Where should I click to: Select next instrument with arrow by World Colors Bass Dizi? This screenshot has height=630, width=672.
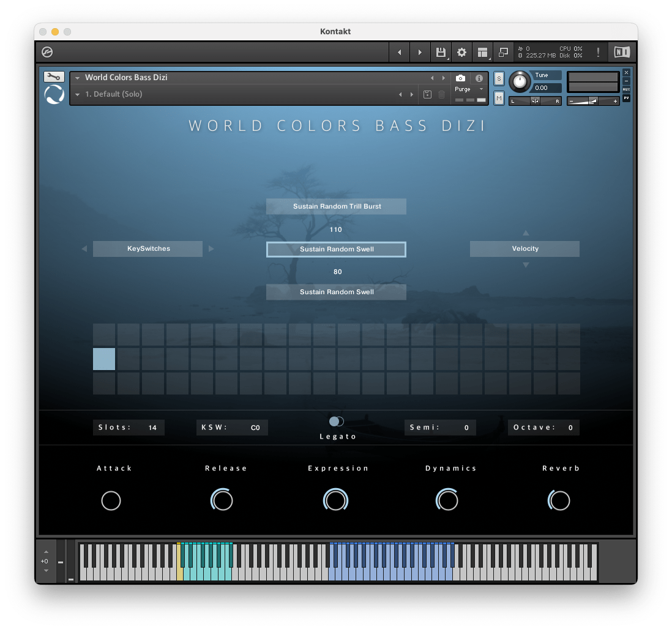(444, 78)
